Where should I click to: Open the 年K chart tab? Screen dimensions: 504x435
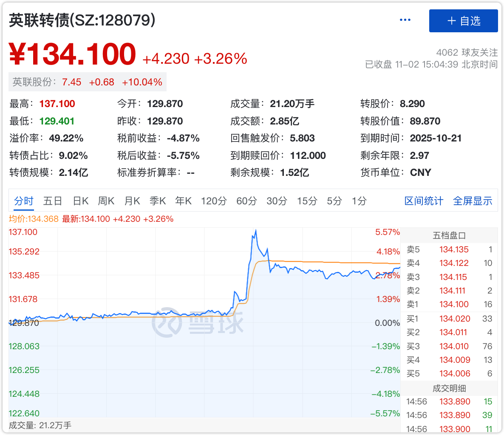click(184, 201)
